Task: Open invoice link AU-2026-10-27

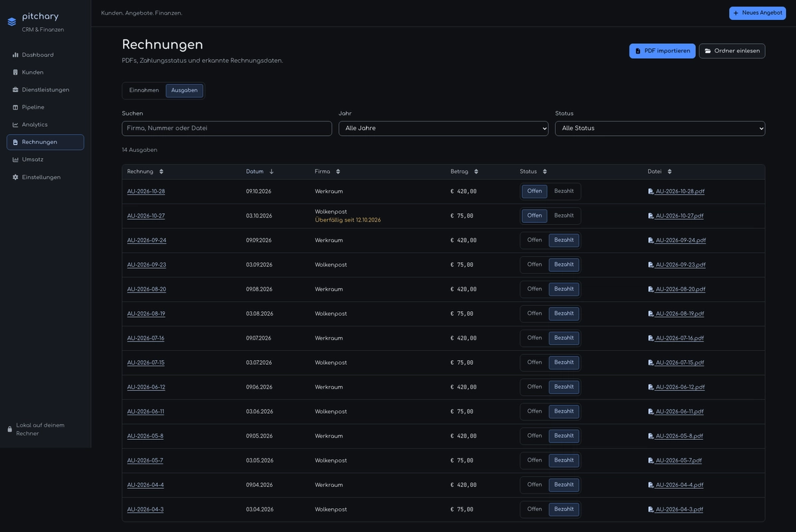Action: coord(146,216)
